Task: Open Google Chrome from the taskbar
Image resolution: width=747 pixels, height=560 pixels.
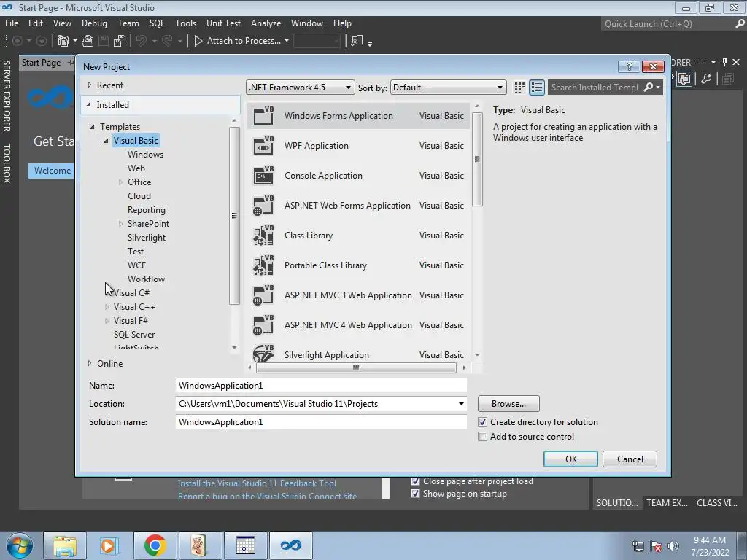Action: tap(155, 545)
